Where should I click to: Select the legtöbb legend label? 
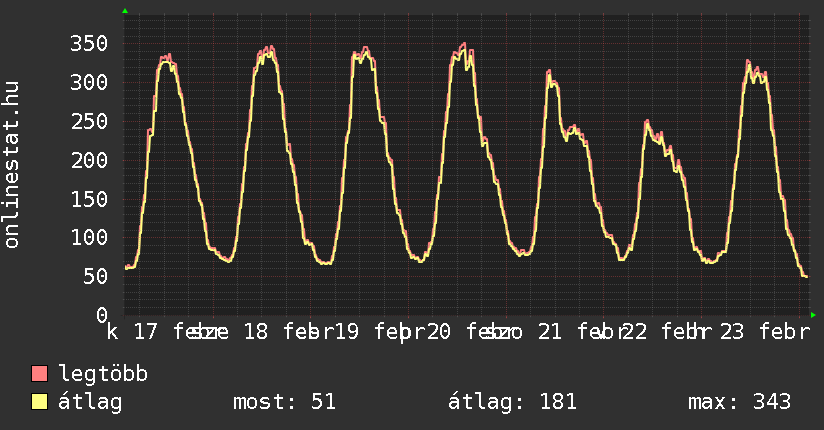coord(104,374)
